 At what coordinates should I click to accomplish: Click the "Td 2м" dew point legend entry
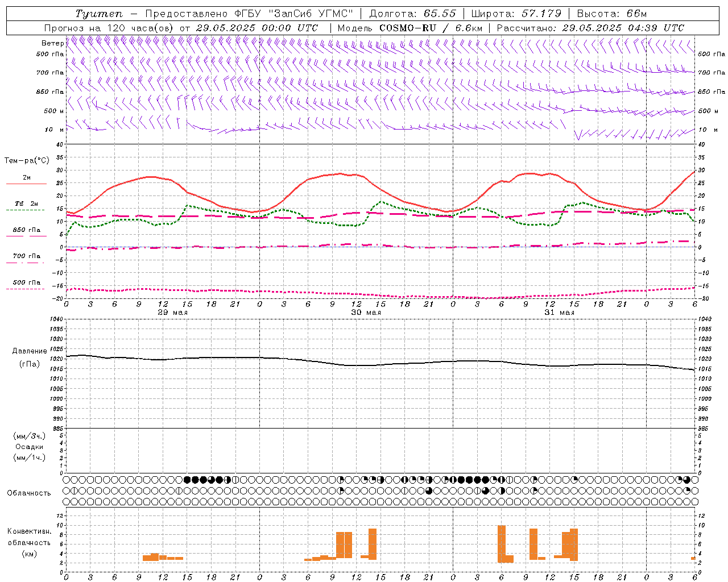coord(26,203)
